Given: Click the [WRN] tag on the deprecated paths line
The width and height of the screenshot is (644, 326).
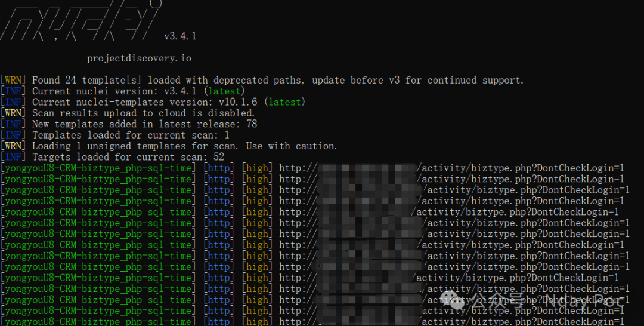Looking at the screenshot, I should pyautogui.click(x=13, y=80).
